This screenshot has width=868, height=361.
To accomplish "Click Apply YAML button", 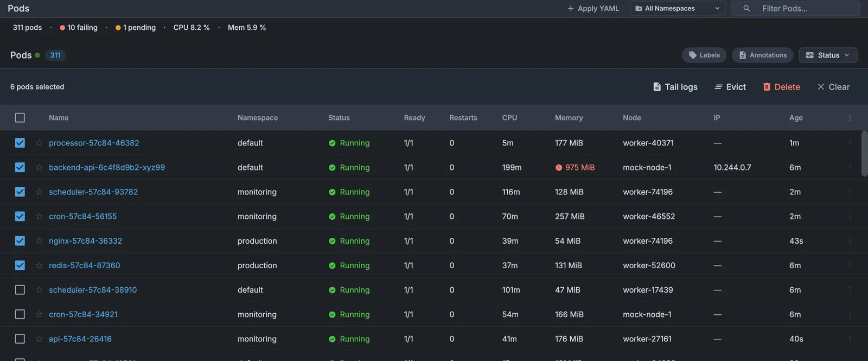I will 593,9.
